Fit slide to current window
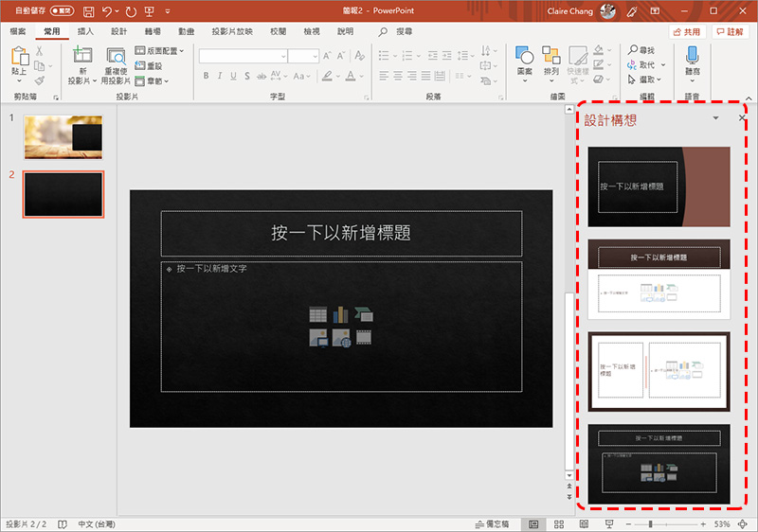This screenshot has width=758, height=532. click(743, 524)
